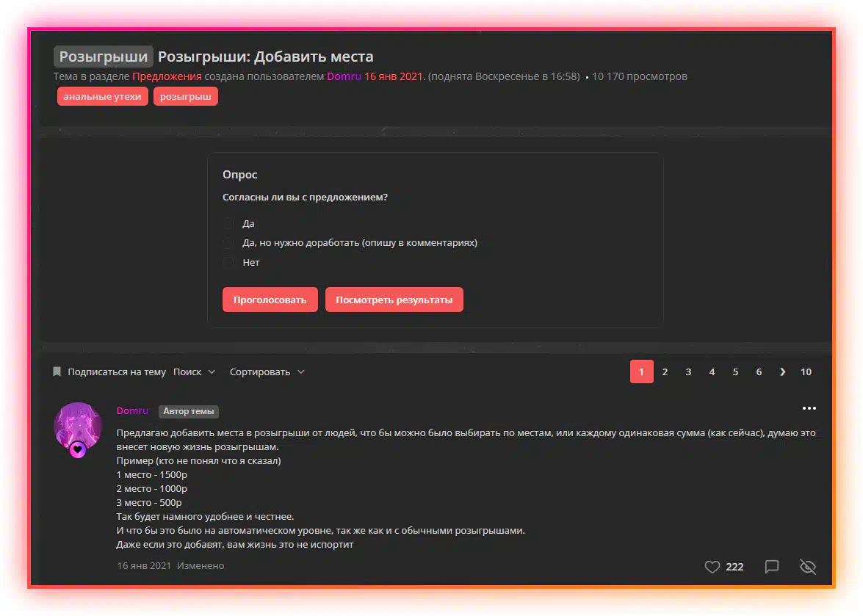Expand the "Сортировать" dropdown
This screenshot has width=863, height=616.
267,372
